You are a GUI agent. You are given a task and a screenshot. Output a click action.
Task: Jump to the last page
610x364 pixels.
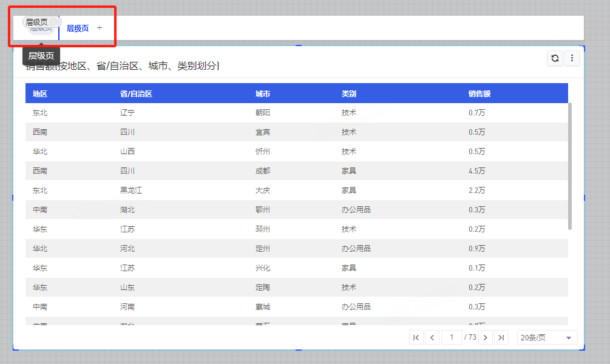coord(501,337)
